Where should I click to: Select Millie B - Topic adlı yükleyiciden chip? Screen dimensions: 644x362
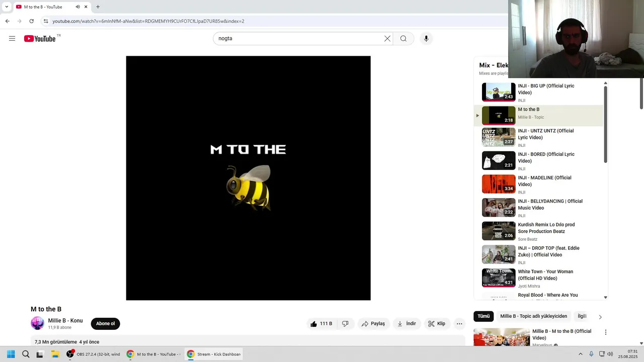pos(534,316)
